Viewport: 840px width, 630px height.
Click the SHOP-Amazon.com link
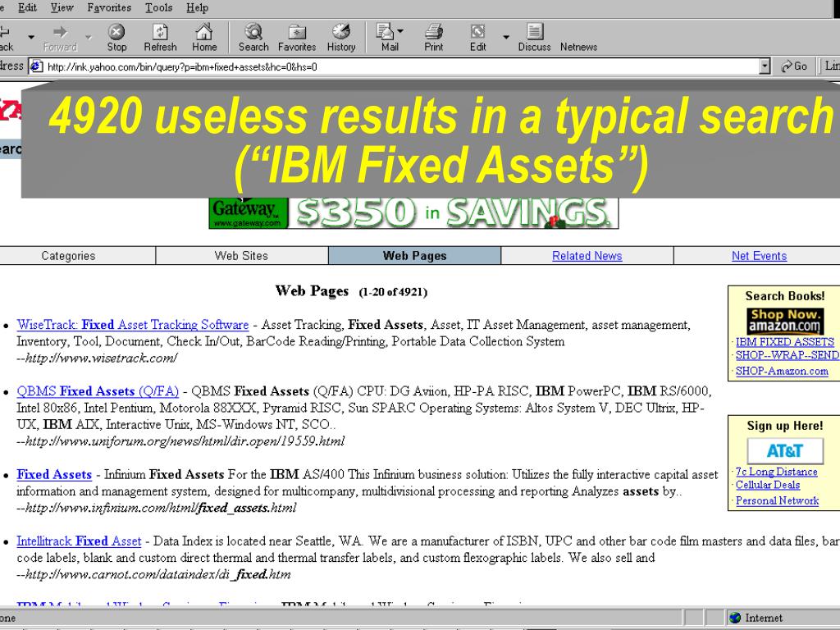coord(782,371)
